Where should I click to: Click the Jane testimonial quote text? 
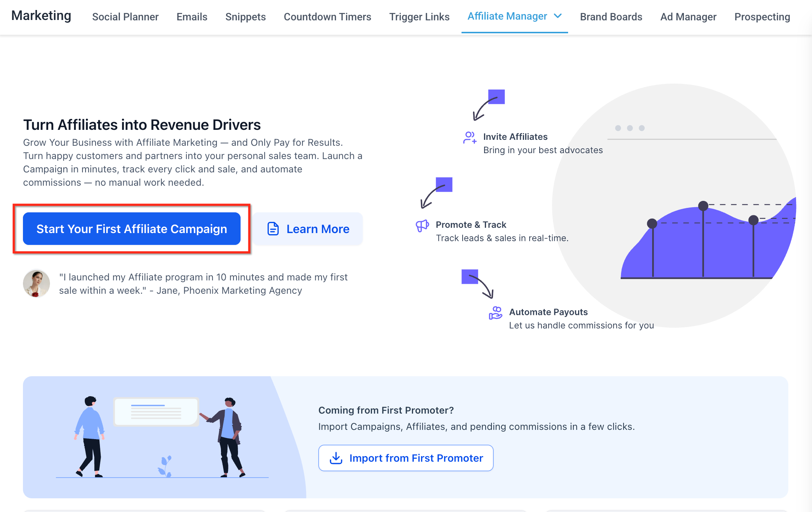[203, 284]
